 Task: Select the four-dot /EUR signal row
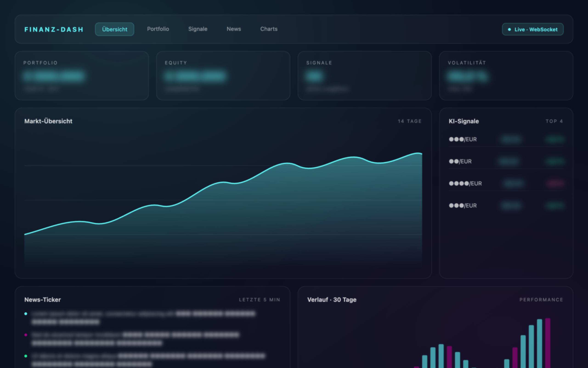(x=506, y=184)
